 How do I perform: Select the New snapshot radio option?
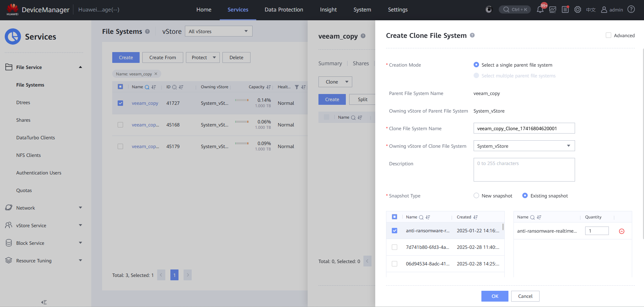(x=476, y=196)
